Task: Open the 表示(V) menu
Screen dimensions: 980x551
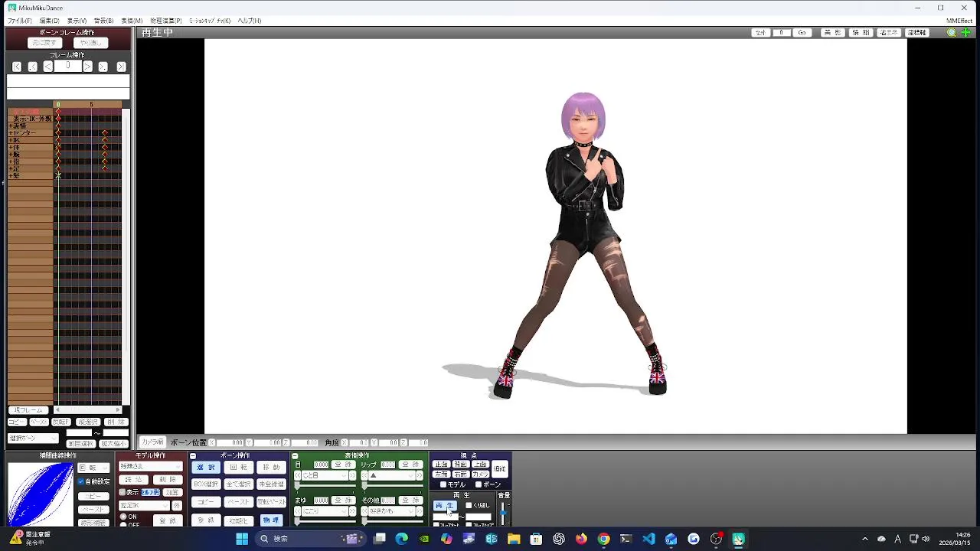Action: coord(77,21)
